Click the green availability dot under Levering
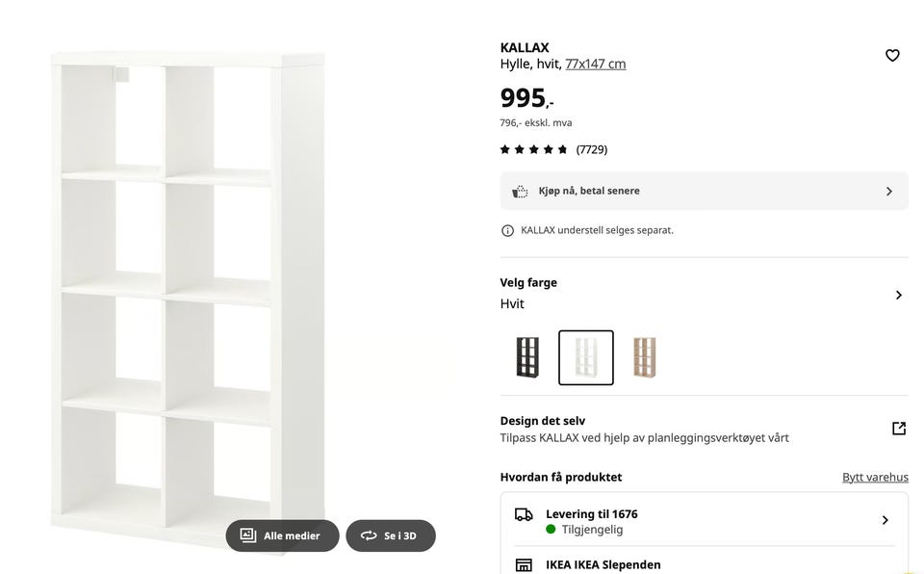 [x=551, y=530]
